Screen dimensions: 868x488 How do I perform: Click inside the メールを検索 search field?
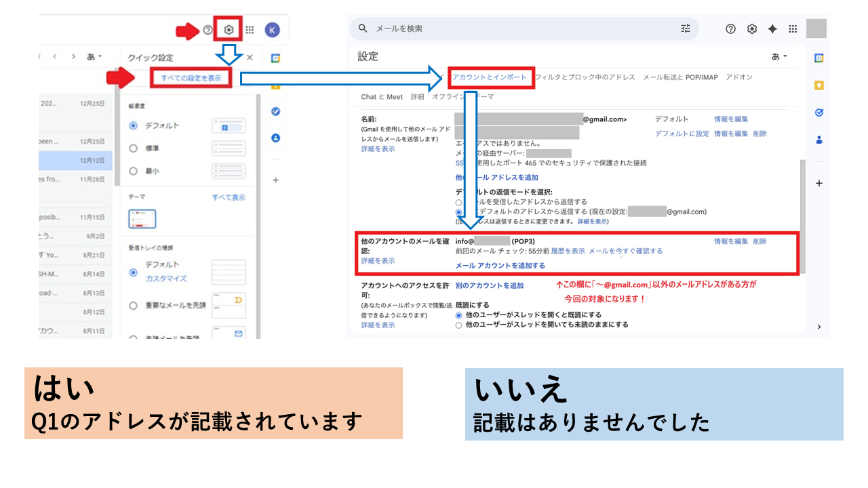[475, 28]
